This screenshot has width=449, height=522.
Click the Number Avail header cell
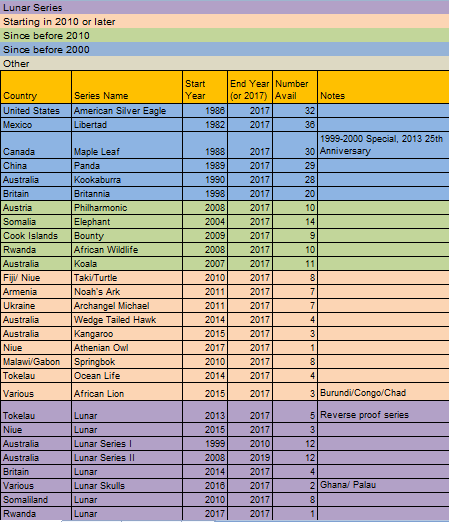295,87
